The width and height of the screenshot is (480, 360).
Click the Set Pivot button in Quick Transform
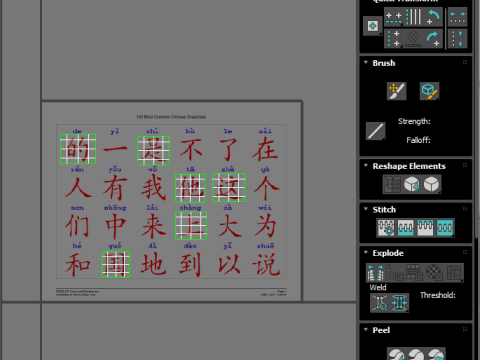coord(373,26)
